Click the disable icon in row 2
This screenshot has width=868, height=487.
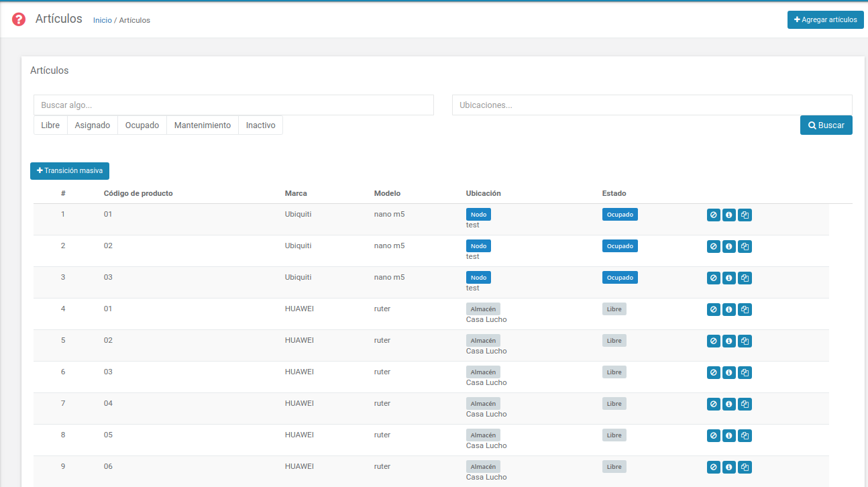714,247
